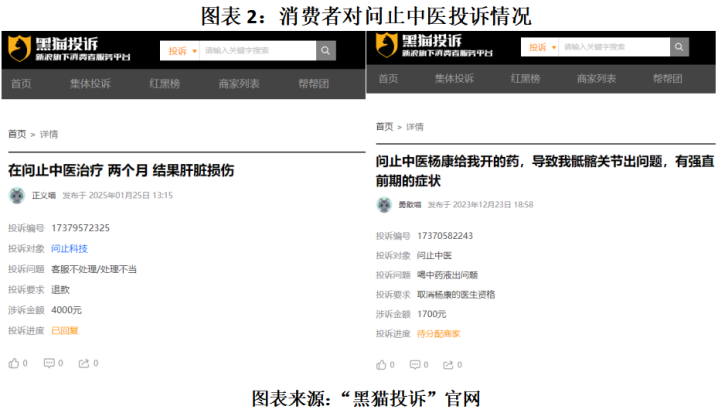Screen dimensions: 718x413
Task: Click the 取消杨康的医生资格 request text
Action: pos(456,294)
